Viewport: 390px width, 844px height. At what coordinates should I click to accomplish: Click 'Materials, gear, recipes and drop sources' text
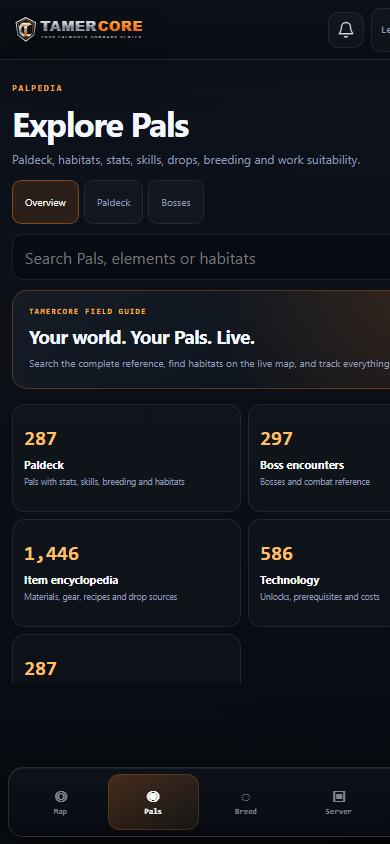click(101, 597)
